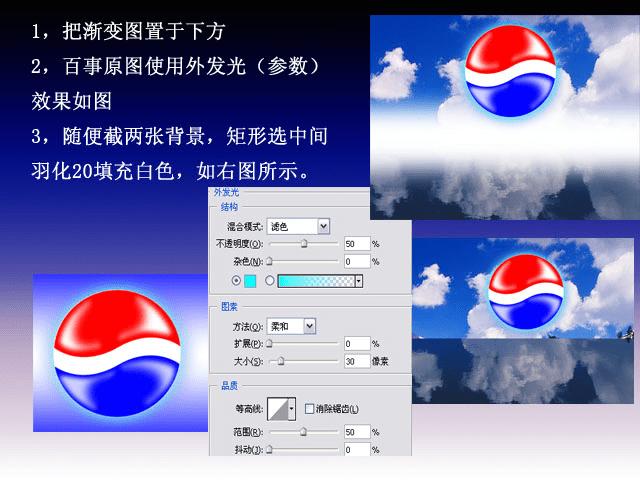Image resolution: width=640 pixels, height=480 pixels.
Task: Click the 抖动 jitter slider handle
Action: (269, 449)
